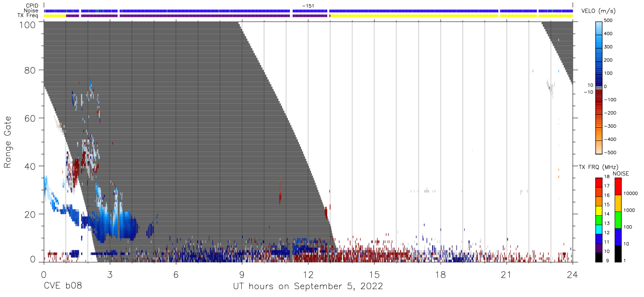Click the 'VELO (m/s)' colorbar title
This screenshot has width=644, height=297.
(599, 12)
